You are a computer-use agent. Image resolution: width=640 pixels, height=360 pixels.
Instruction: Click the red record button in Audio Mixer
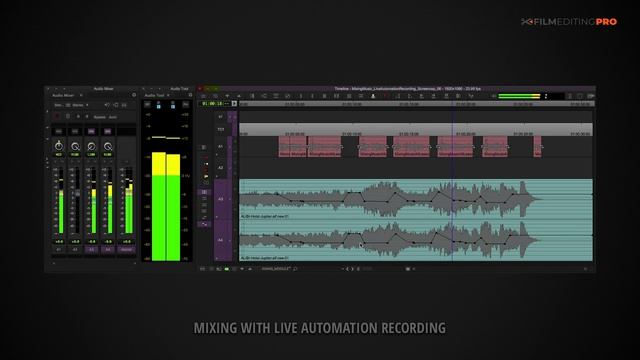point(57,117)
